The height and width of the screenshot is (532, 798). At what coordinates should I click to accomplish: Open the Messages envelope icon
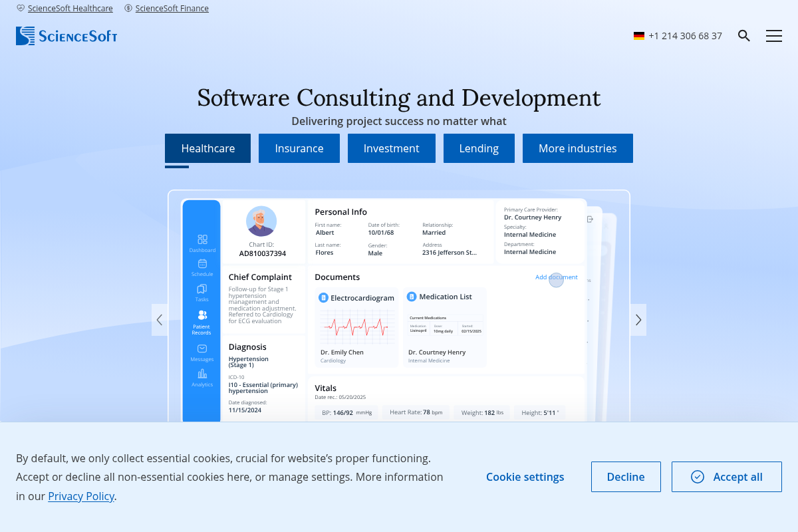click(x=202, y=348)
